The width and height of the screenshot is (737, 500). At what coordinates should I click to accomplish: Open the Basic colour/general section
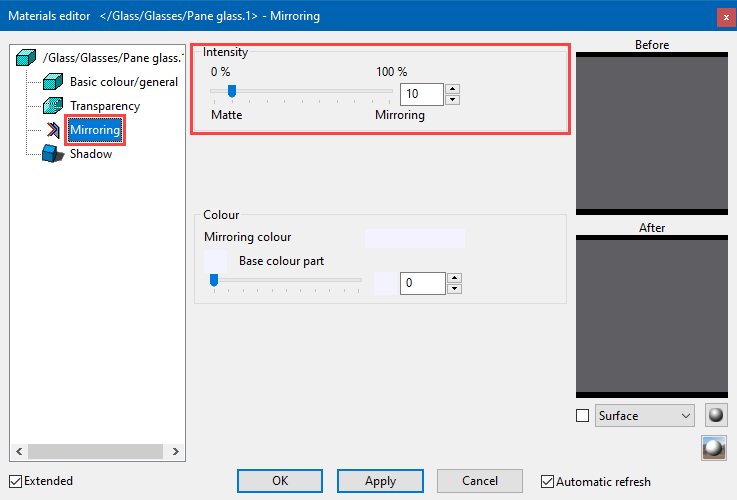coord(124,82)
